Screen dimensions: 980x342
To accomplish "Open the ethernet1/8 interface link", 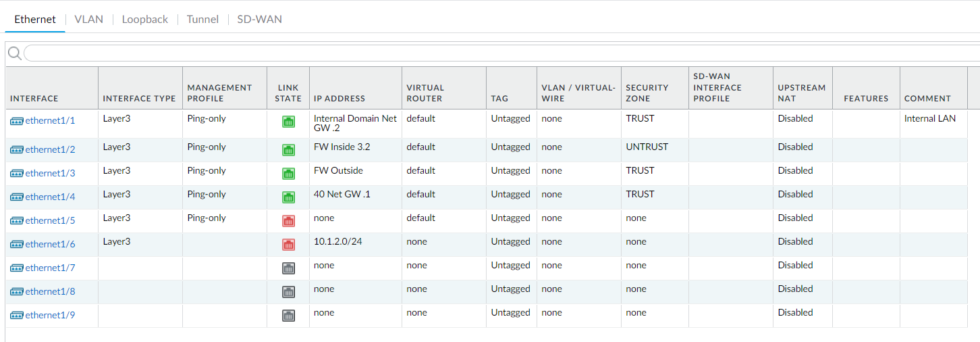I will [50, 291].
